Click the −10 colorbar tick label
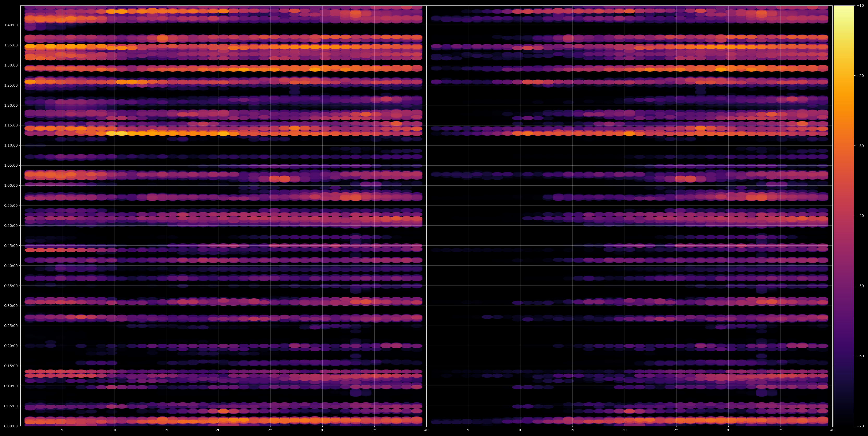Viewport: 868px width, 436px height. click(x=860, y=5)
